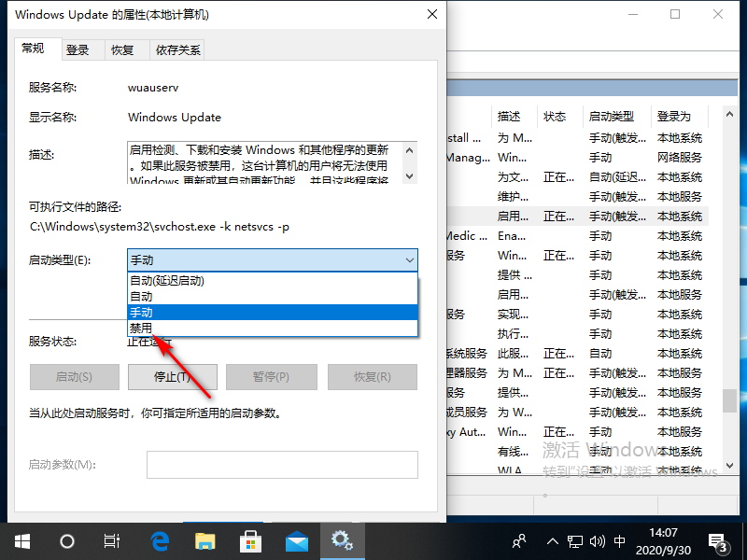Viewport: 747px width, 560px height.
Task: Collapse the 启动类型 combo box arrow
Action: (408, 259)
